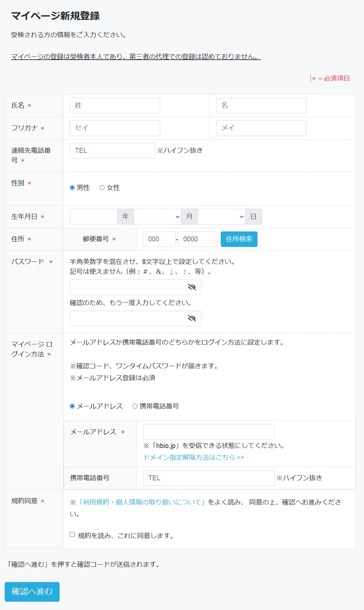Click the first password input field
This screenshot has width=364, height=610.
(x=135, y=287)
